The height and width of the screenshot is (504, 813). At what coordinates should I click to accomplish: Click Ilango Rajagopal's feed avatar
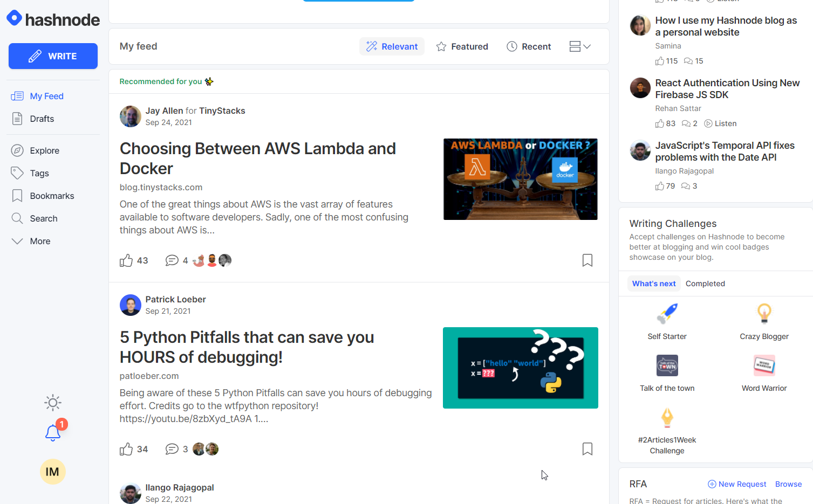131,493
